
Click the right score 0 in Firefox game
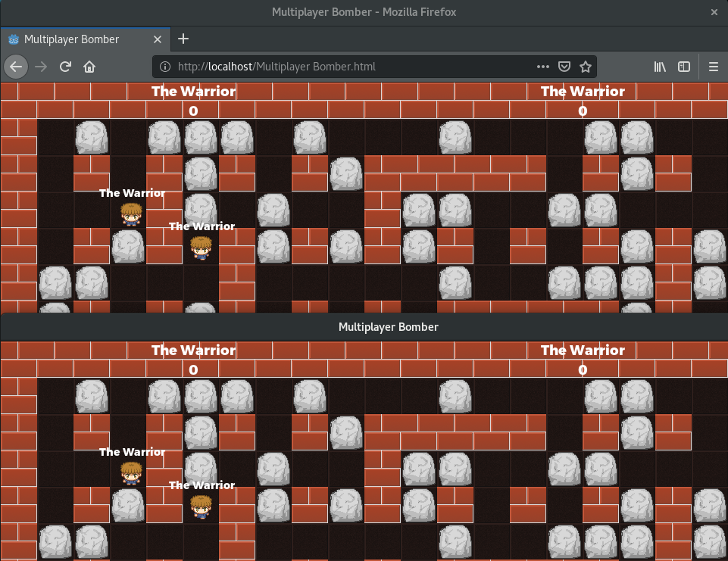click(x=583, y=111)
